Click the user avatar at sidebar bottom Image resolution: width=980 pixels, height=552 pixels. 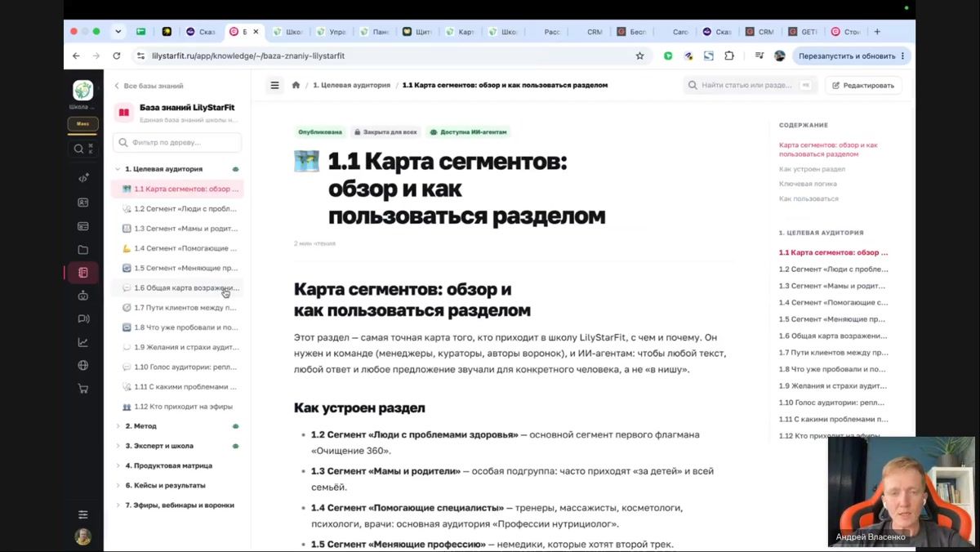pos(82,536)
